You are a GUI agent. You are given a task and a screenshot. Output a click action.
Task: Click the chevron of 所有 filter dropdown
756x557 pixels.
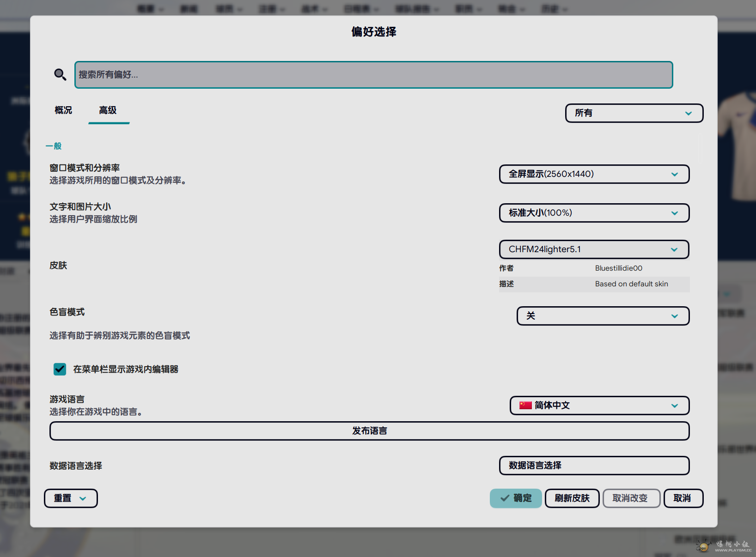coord(688,113)
